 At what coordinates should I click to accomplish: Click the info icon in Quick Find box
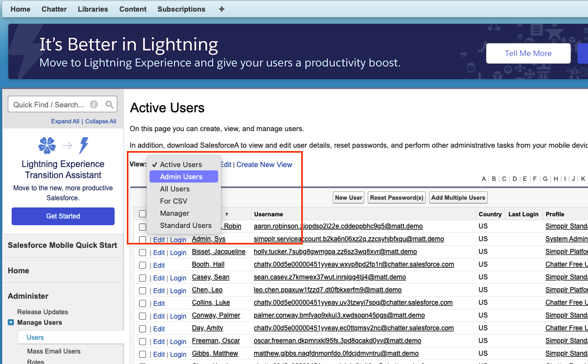[x=94, y=105]
